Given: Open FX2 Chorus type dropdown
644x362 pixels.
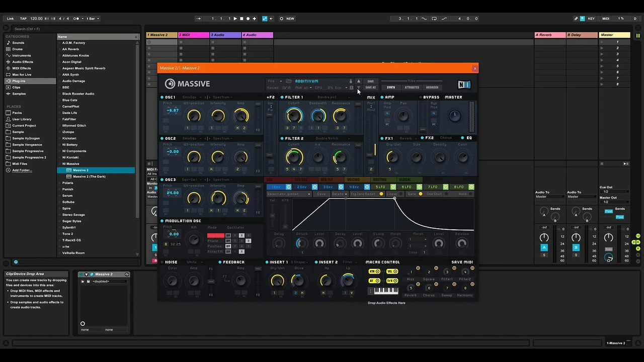Looking at the screenshot, I should [446, 138].
